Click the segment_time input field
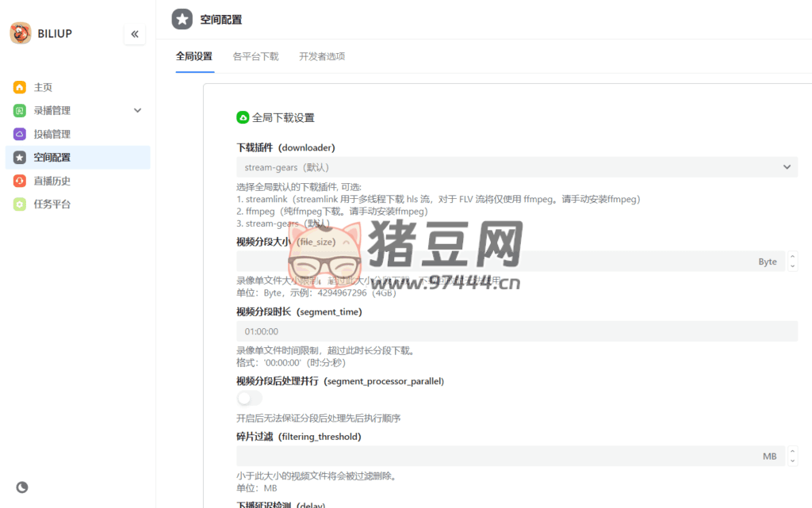The height and width of the screenshot is (508, 812). point(516,331)
